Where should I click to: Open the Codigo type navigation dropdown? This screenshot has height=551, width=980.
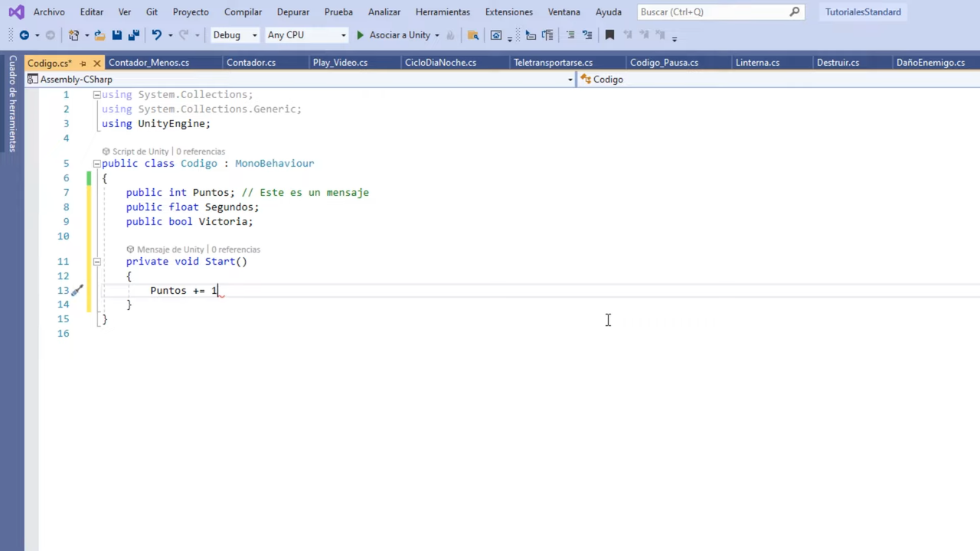coord(779,80)
